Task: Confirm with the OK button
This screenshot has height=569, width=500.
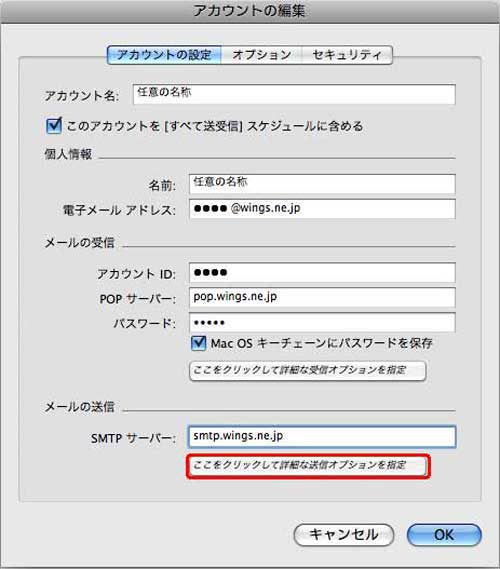Action: tap(444, 535)
